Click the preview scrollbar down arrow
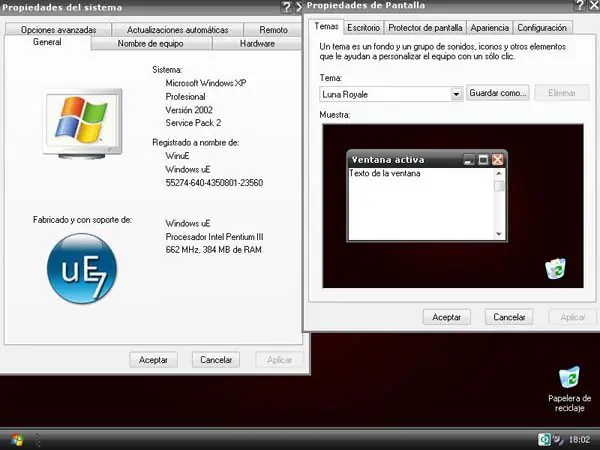This screenshot has width=600, height=450. point(499,234)
